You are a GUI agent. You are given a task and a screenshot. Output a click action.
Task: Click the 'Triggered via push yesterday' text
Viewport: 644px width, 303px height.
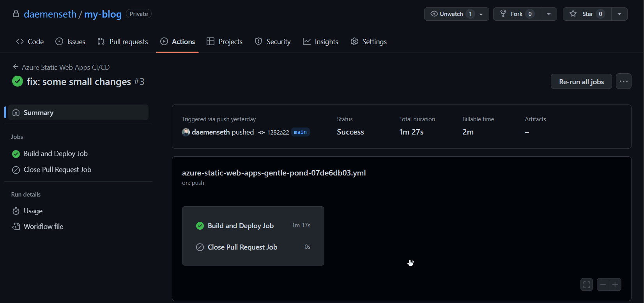(219, 119)
